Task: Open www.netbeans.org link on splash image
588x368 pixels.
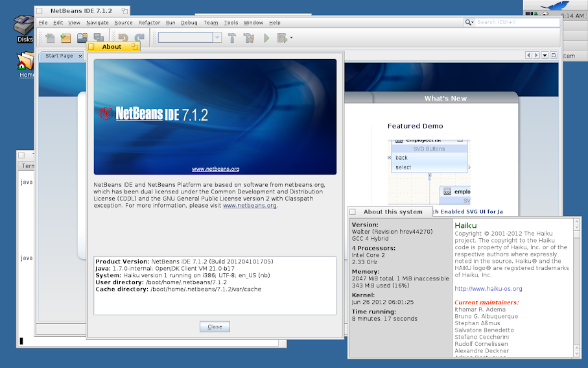Action: point(216,169)
